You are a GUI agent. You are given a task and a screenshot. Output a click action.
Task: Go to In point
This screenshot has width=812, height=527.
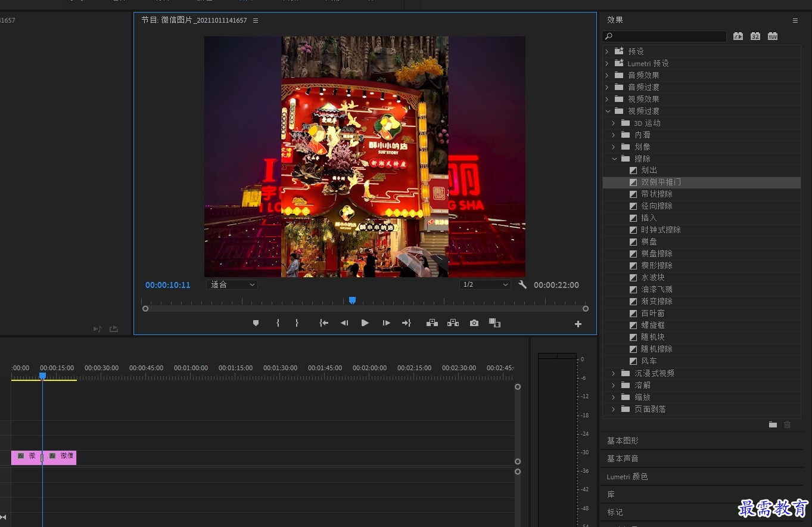323,323
